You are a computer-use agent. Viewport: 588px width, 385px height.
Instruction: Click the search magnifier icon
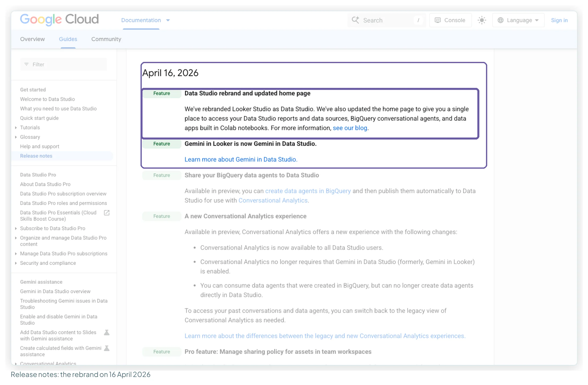(x=355, y=20)
